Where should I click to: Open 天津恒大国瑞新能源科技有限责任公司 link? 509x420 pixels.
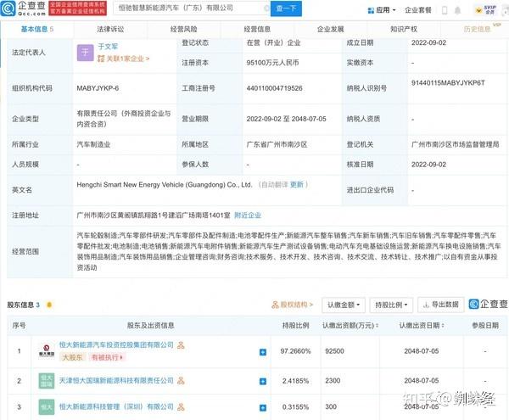pos(116,380)
